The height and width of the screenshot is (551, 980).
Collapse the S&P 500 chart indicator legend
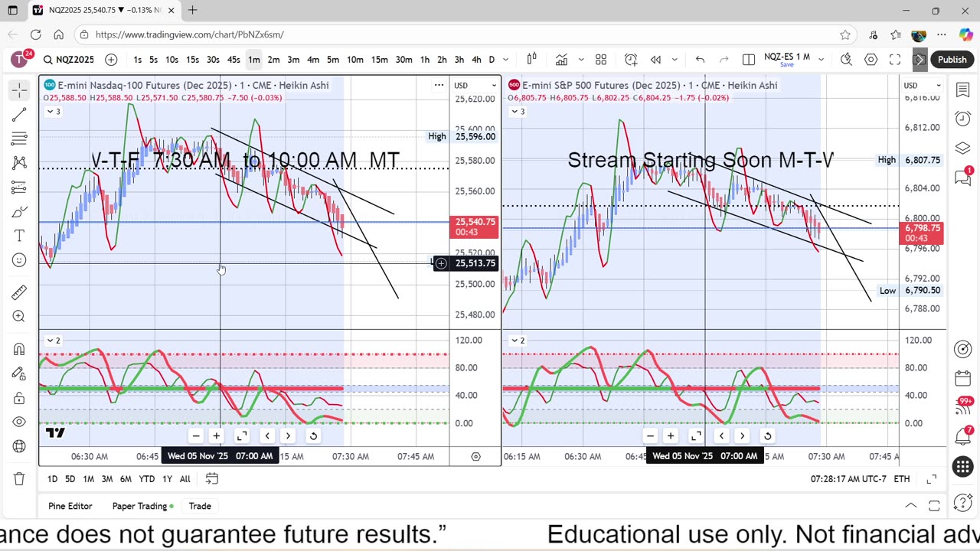coord(518,112)
